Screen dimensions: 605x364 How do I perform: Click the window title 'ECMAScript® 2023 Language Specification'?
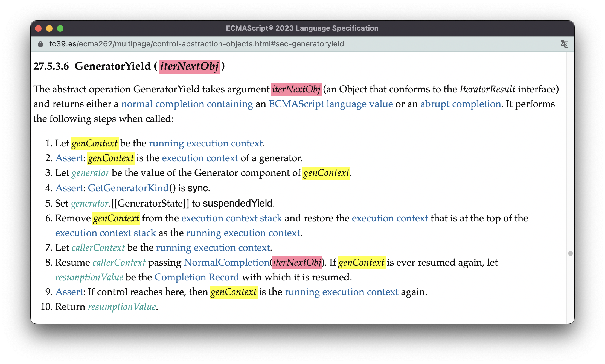tap(302, 28)
